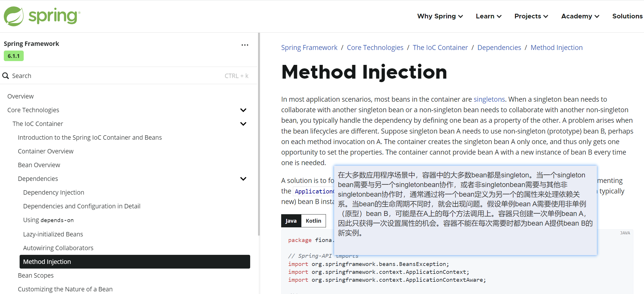The image size is (644, 294).
Task: Open The IoC Container breadcrumb link
Action: [x=440, y=48]
